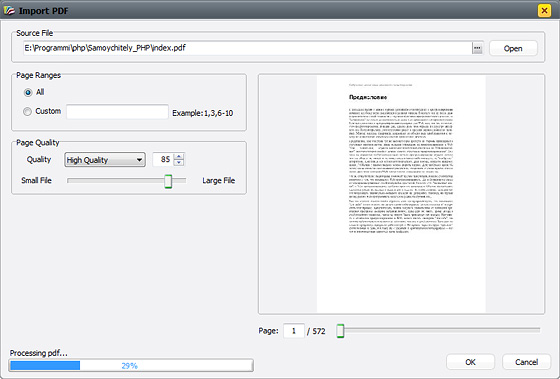Click the 'Example:1,3,6-10' hint text

202,113
